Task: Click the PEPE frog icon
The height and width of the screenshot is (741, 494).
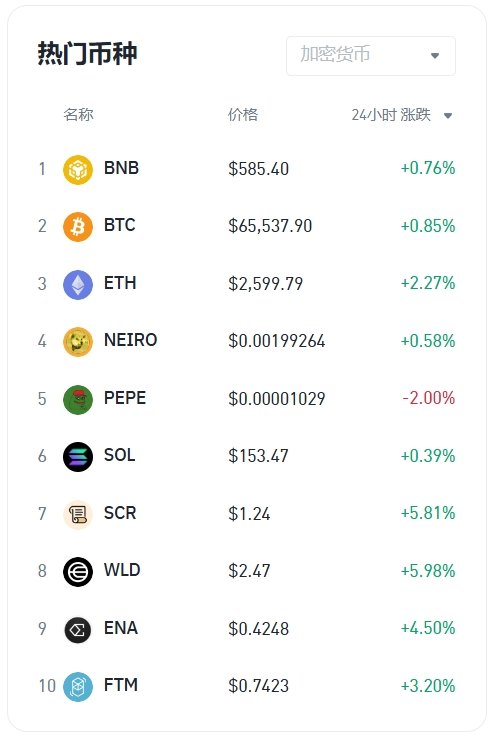Action: pyautogui.click(x=78, y=399)
